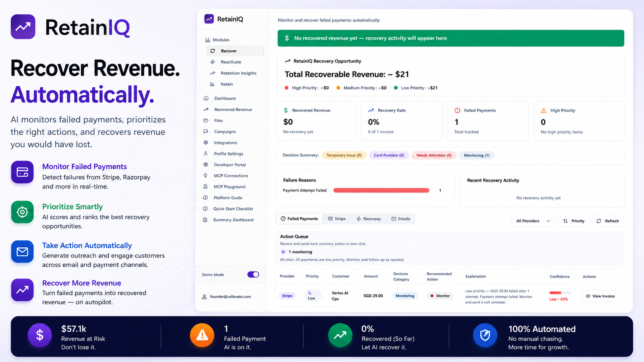Go to Retention Insights in the sidebar
The image size is (644, 362).
coord(235,73)
